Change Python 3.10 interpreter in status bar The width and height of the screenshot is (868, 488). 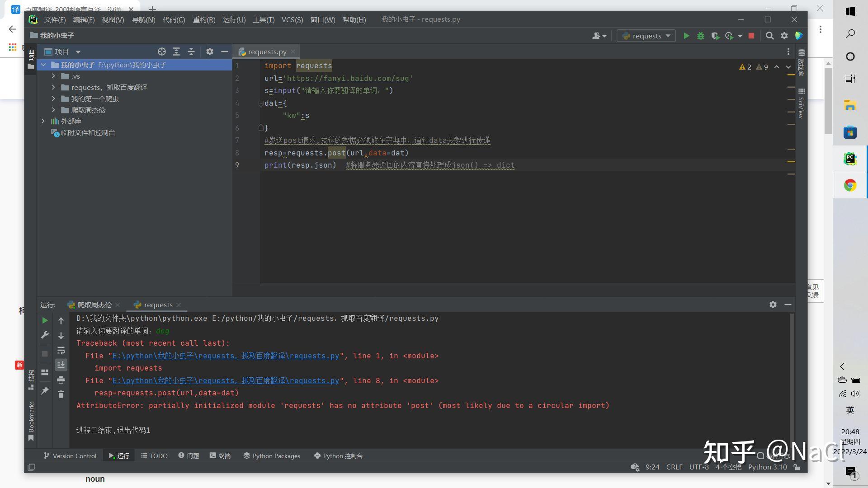point(767,467)
